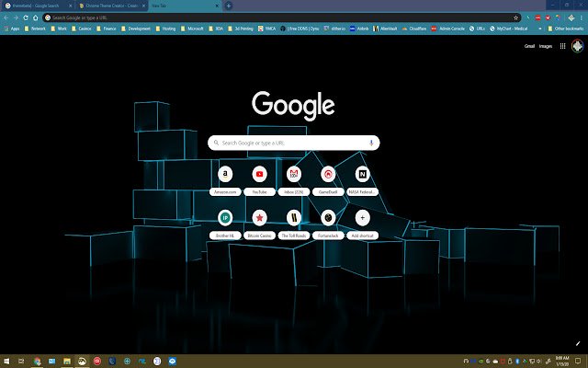
Task: Open the shortcut left of Add shortcut
Action: click(328, 224)
